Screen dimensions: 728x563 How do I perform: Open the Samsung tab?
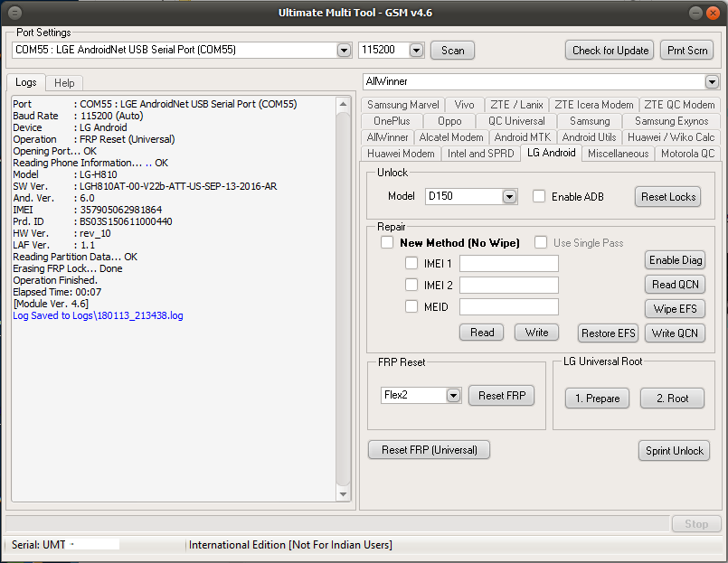[x=590, y=121]
